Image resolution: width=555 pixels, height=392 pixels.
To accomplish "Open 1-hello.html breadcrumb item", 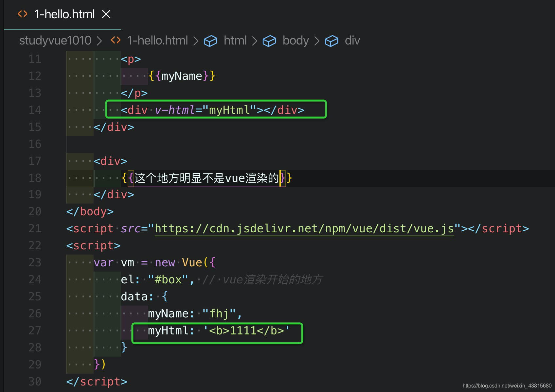I will (x=157, y=41).
